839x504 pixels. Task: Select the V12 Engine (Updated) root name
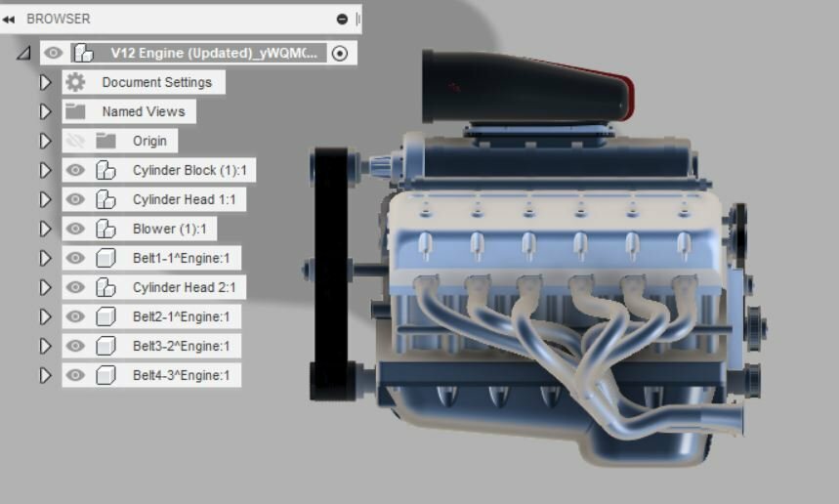click(x=214, y=53)
